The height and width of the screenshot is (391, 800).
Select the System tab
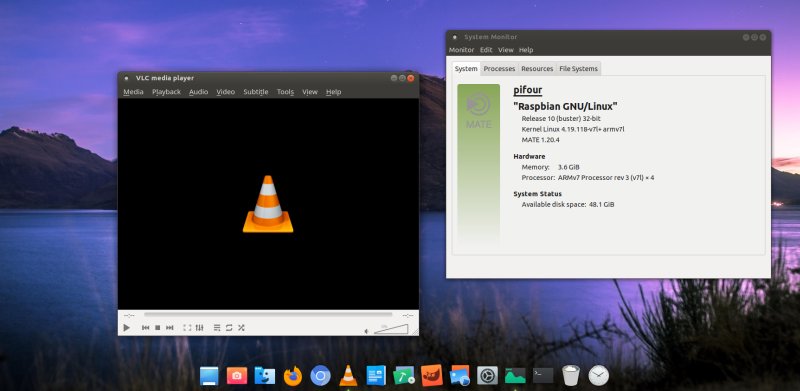466,68
